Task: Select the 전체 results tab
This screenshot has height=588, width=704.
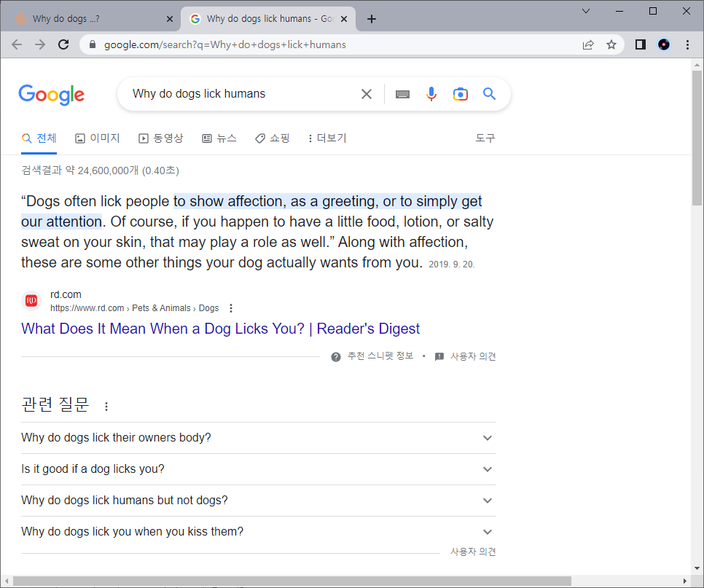Action: (x=39, y=138)
